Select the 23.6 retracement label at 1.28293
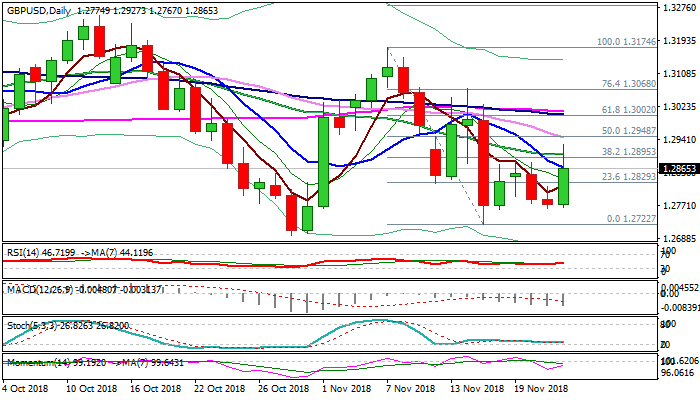 pyautogui.click(x=626, y=176)
